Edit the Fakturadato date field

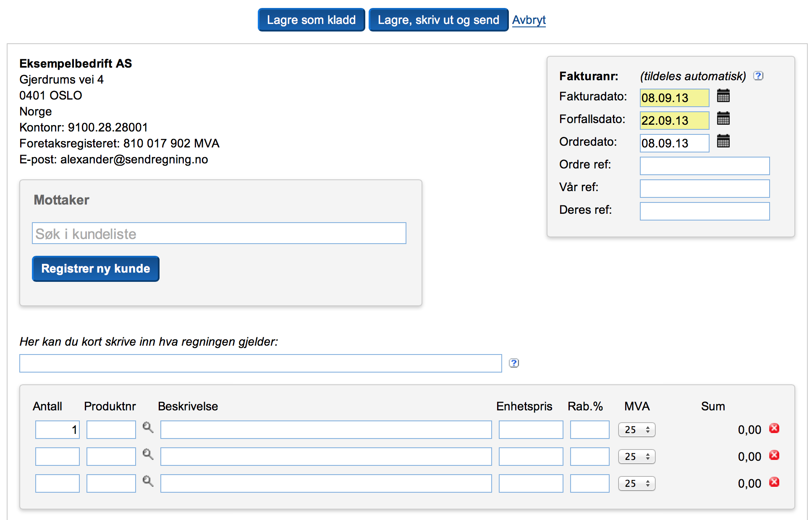click(x=674, y=98)
